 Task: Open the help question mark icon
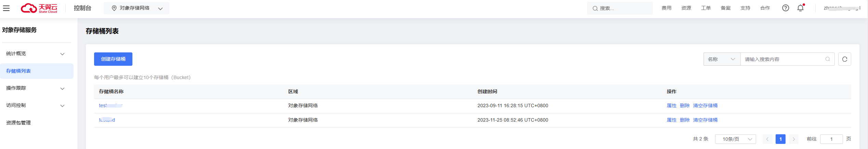[786, 8]
